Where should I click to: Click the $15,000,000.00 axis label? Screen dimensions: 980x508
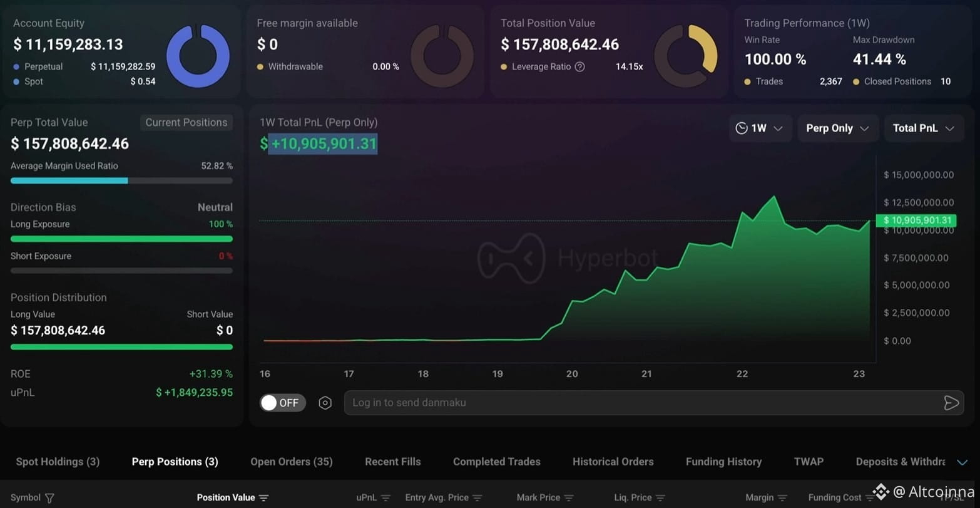[919, 175]
